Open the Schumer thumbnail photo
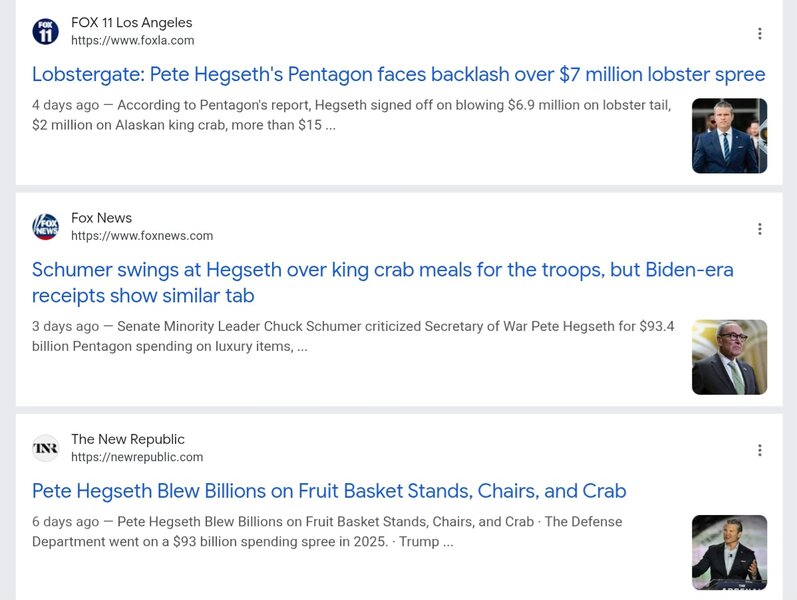The height and width of the screenshot is (600, 797). tap(729, 357)
